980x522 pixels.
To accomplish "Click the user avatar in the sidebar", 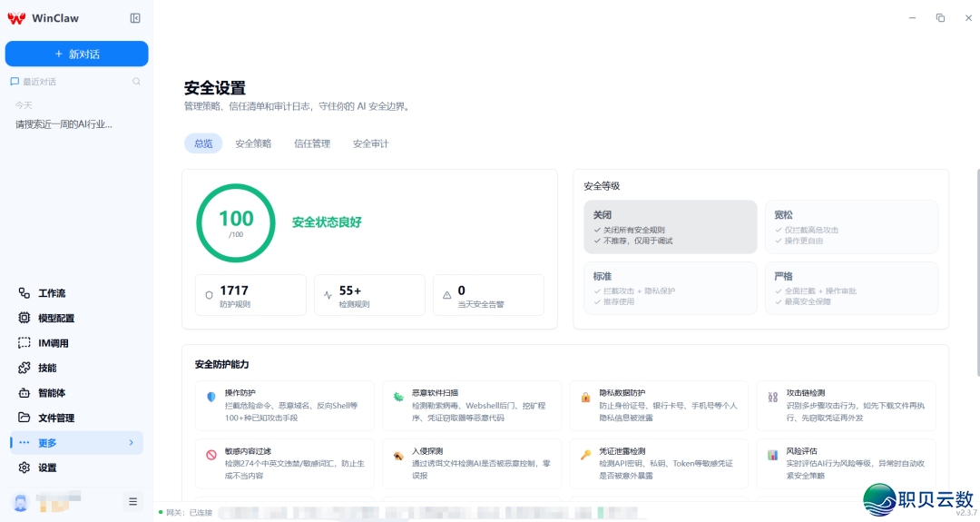I will pyautogui.click(x=21, y=502).
